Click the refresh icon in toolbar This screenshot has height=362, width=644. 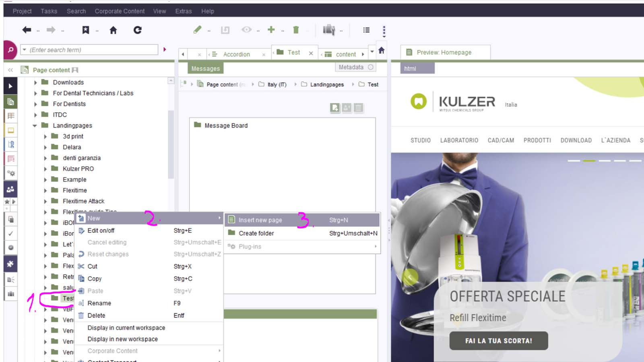(138, 30)
